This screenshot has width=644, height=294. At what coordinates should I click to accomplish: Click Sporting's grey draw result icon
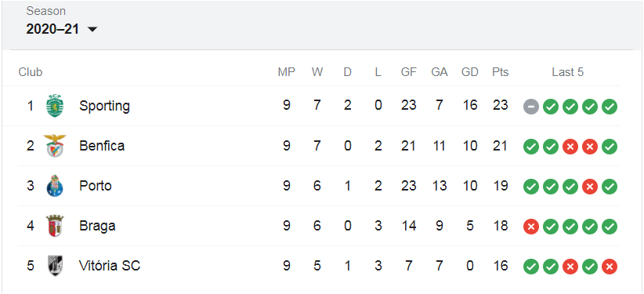[x=531, y=107]
